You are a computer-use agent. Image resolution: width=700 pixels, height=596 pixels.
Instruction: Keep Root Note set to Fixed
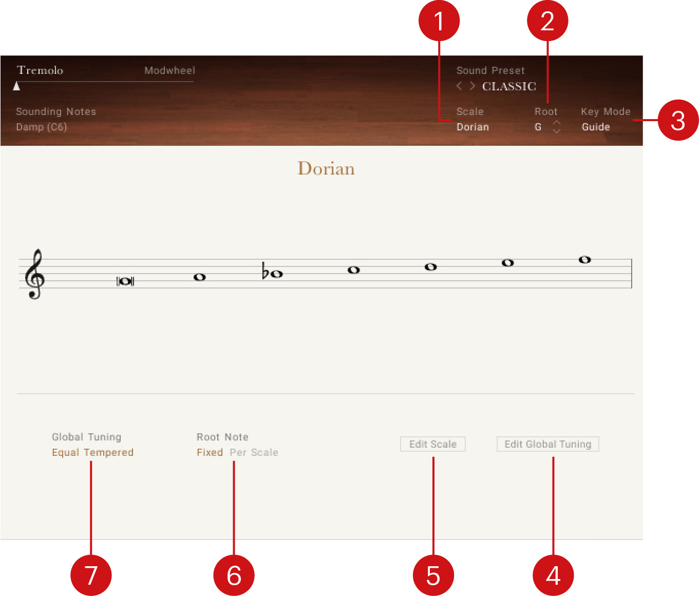click(210, 452)
